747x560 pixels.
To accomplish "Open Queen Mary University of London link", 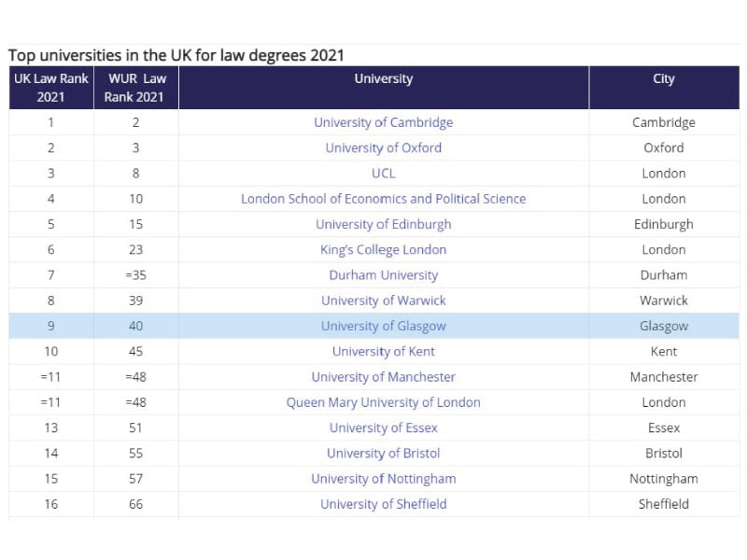I will [x=383, y=402].
